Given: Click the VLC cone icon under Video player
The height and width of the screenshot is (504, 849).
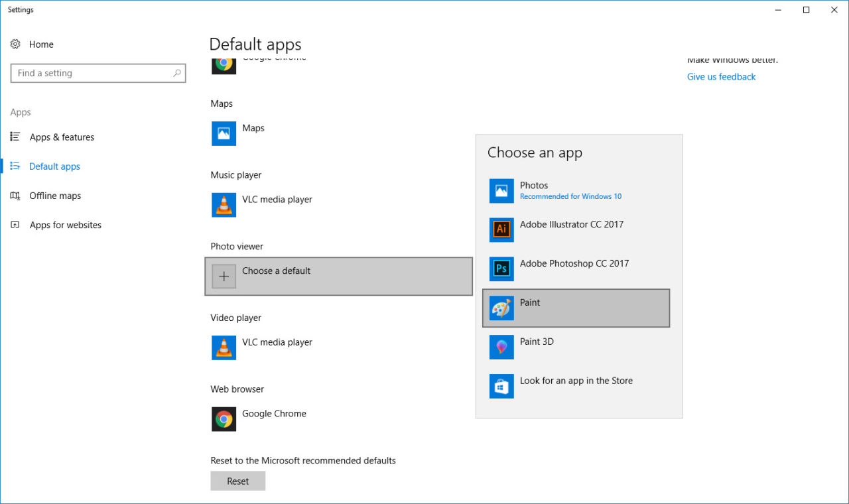Looking at the screenshot, I should click(x=224, y=347).
